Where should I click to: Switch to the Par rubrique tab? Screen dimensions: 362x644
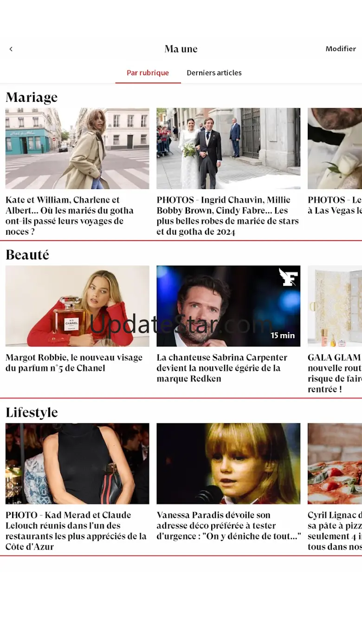pos(148,73)
